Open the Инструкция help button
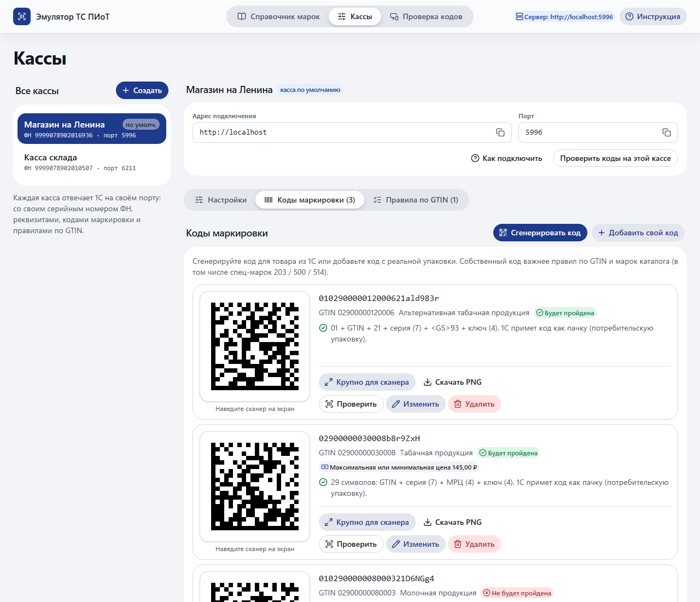 [653, 16]
